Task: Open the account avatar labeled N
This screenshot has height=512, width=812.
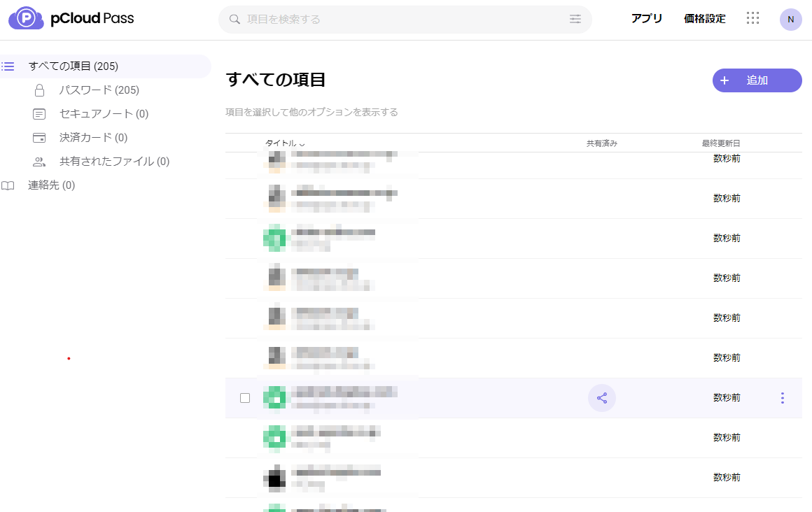Action: pos(791,19)
